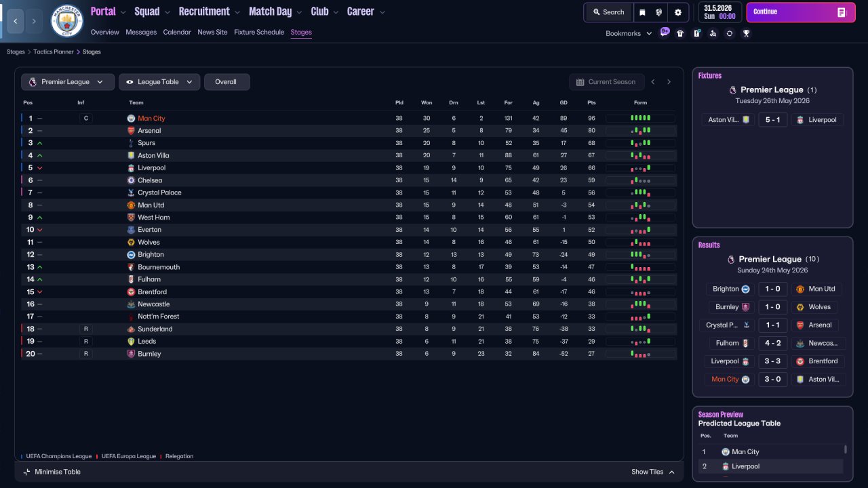Image resolution: width=868 pixels, height=488 pixels.
Task: Expand the Bookmarks dropdown
Action: (x=629, y=33)
